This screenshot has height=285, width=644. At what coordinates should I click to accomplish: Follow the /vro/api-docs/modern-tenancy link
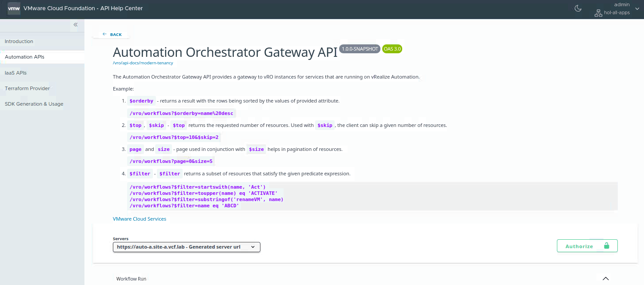click(143, 63)
